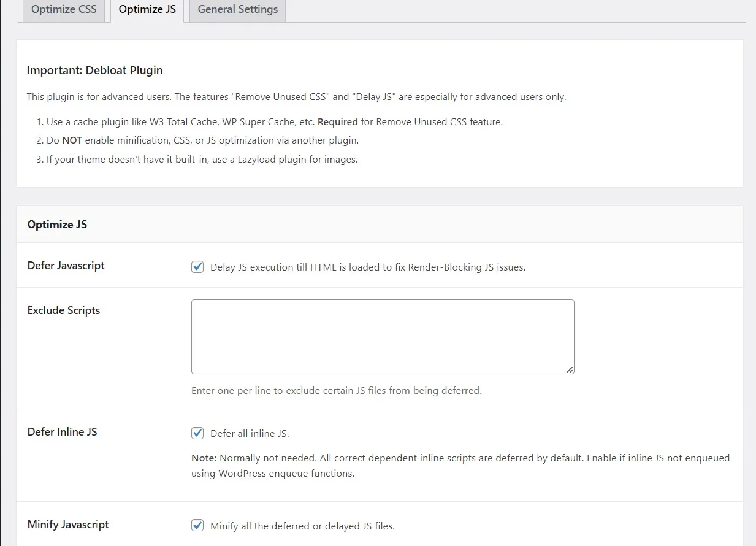Viewport: 756px width, 546px height.
Task: Click the bold 'Note:' text under Defer Inline JS
Action: [204, 458]
